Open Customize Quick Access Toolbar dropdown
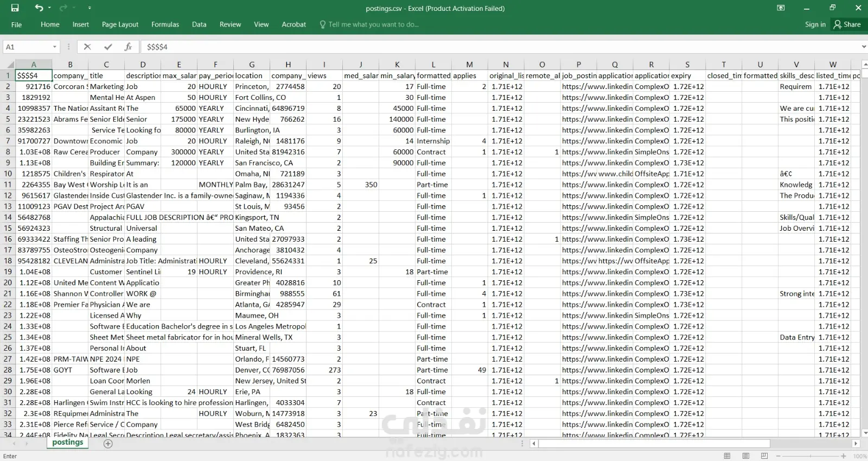Screen dimensions: 868x461 click(x=90, y=8)
